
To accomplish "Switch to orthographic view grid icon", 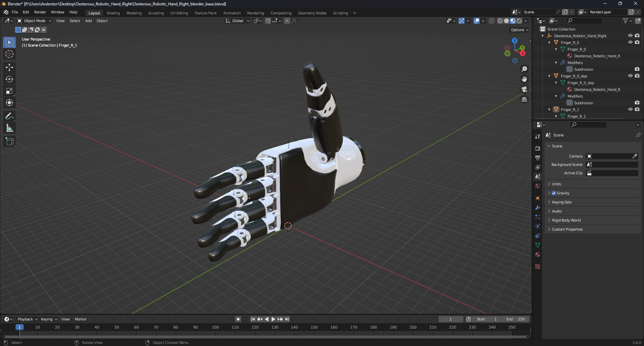I will tap(524, 99).
